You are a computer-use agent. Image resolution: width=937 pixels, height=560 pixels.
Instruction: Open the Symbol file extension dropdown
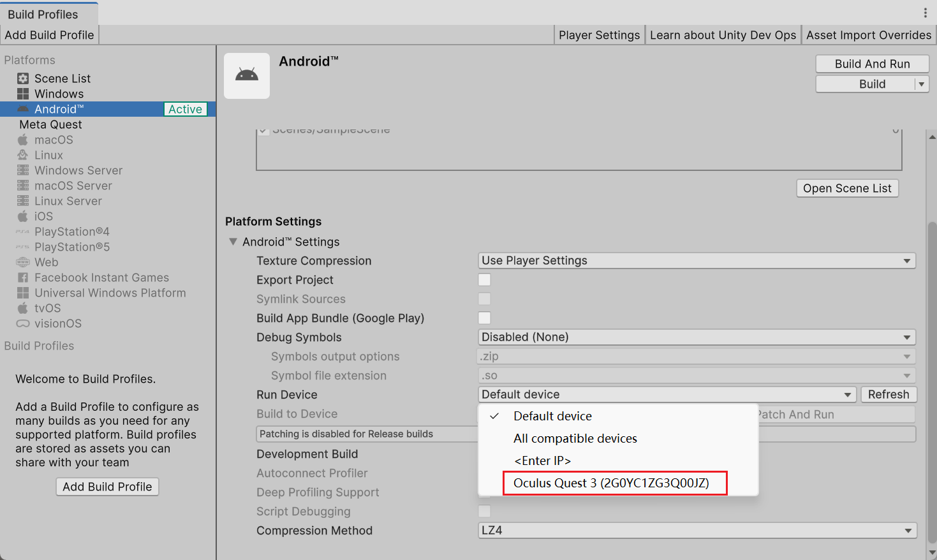[697, 376]
